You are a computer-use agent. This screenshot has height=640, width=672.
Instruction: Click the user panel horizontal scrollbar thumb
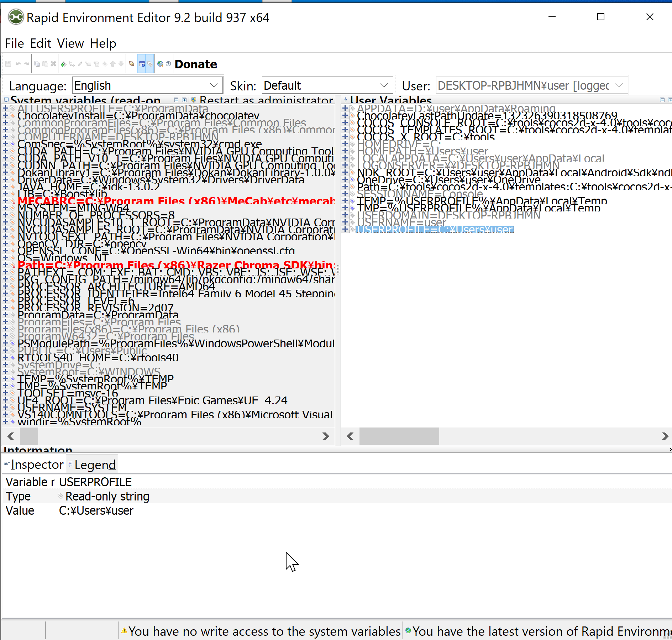pos(399,436)
